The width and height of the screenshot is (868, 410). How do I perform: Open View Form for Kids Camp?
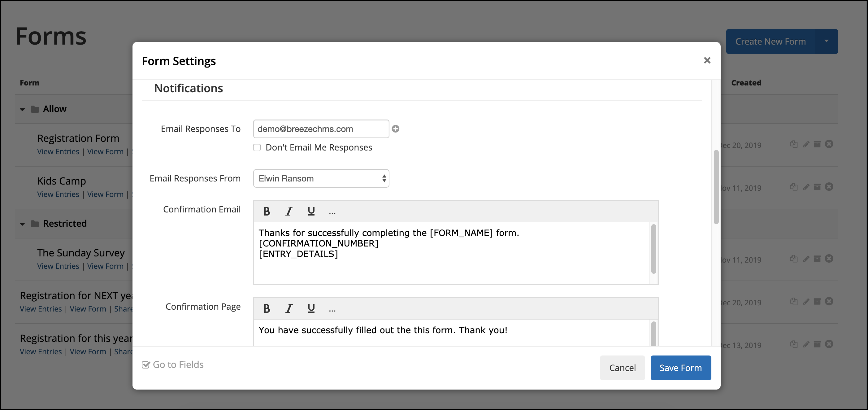(105, 194)
